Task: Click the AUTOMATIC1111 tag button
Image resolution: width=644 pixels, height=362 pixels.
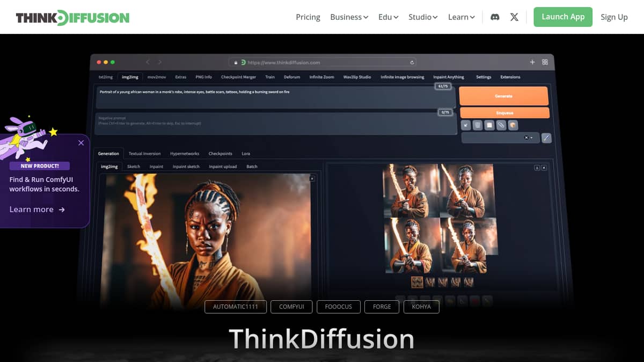Action: tap(236, 307)
